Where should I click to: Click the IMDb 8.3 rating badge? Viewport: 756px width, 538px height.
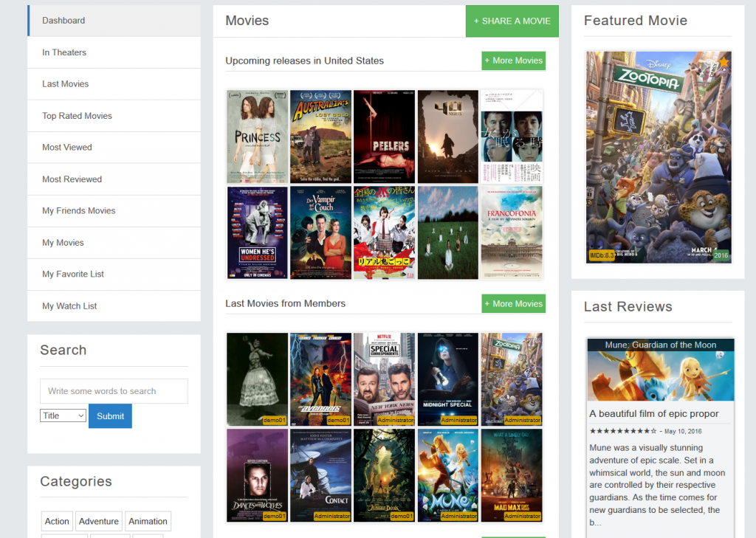coord(601,255)
